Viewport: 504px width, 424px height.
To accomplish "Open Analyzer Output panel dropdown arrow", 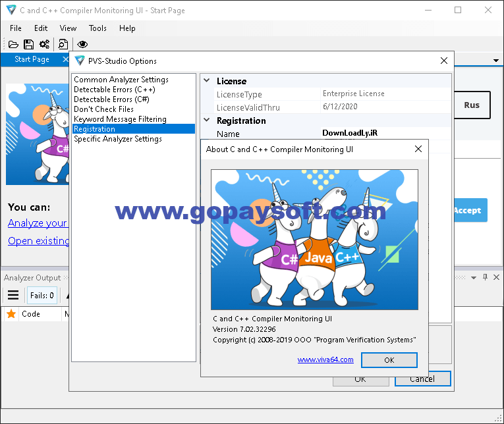I will 474,278.
